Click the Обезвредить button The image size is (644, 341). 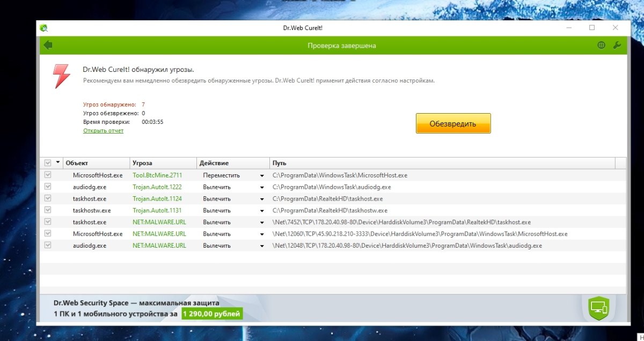(453, 123)
